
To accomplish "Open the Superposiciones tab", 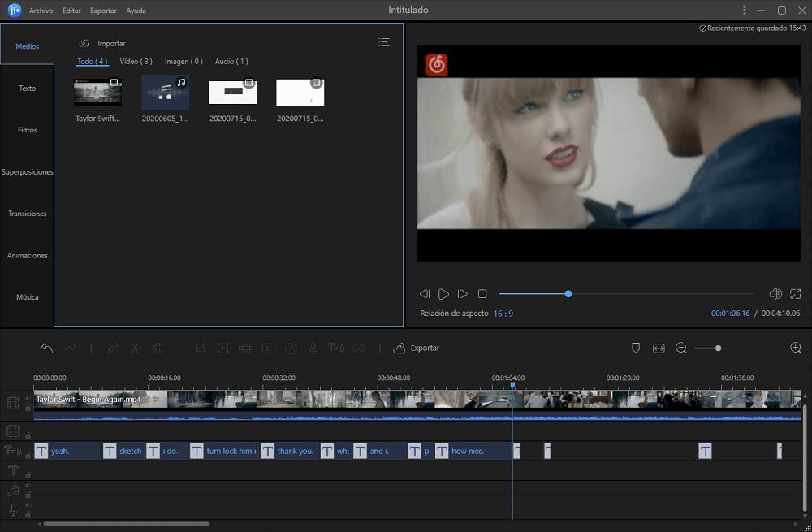I will pos(28,172).
